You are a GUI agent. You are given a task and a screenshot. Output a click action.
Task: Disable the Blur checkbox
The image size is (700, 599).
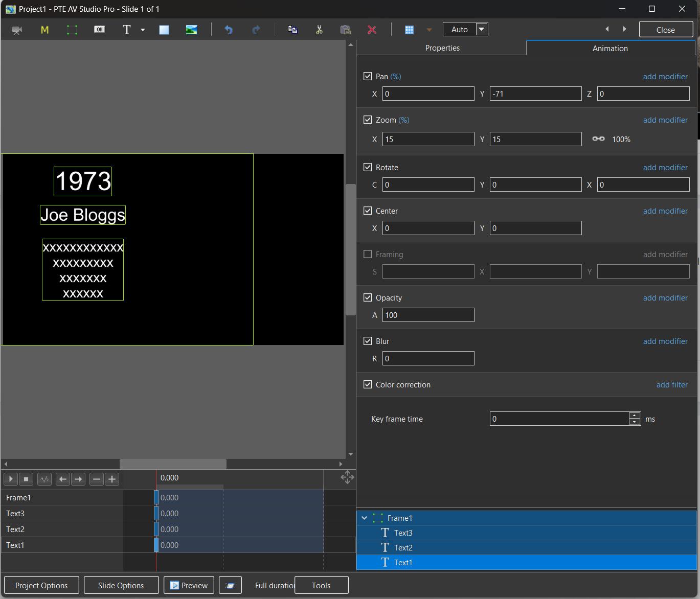[368, 341]
